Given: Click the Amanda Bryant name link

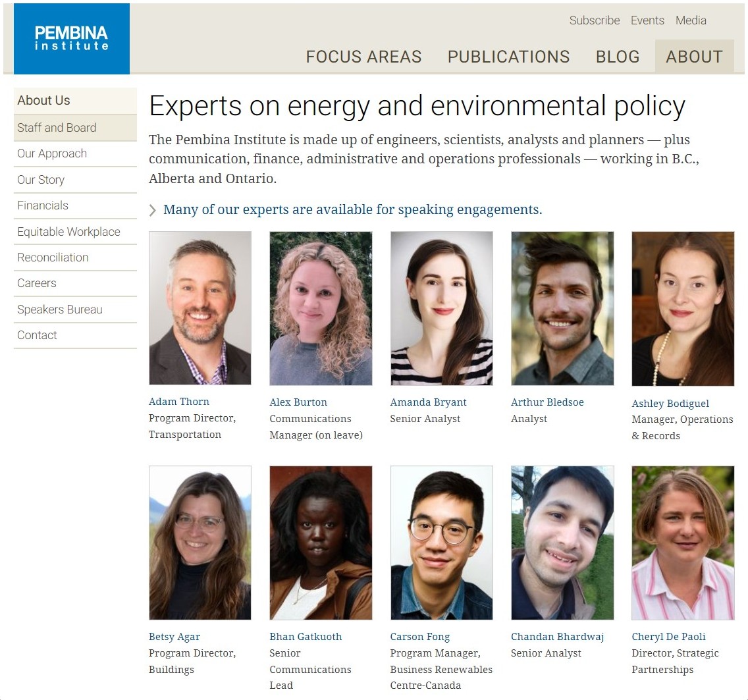Looking at the screenshot, I should click(428, 402).
